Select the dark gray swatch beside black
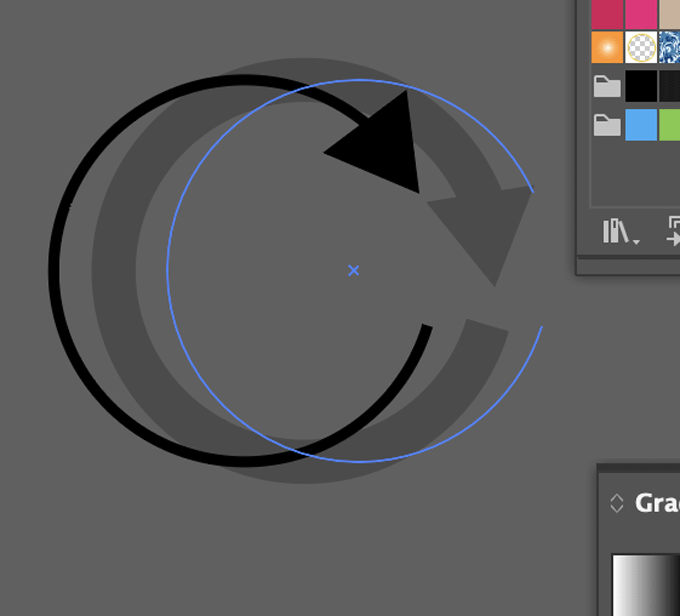The image size is (680, 616). [x=669, y=86]
